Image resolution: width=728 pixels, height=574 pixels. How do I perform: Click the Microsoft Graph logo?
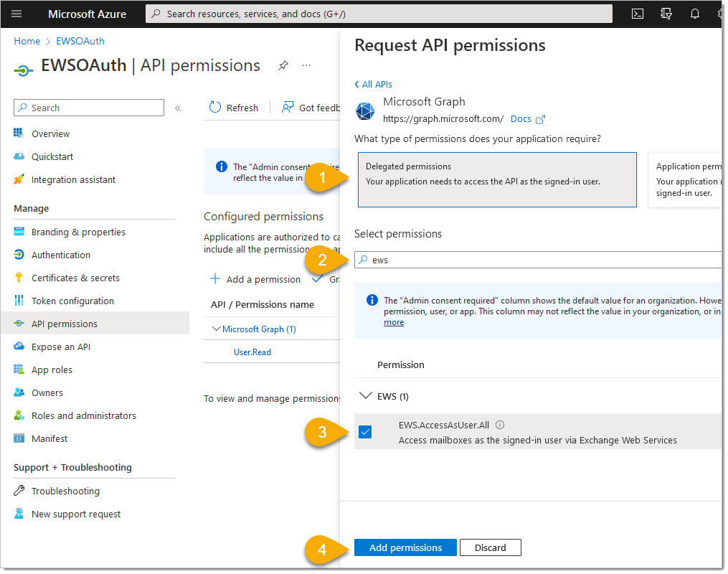click(366, 111)
